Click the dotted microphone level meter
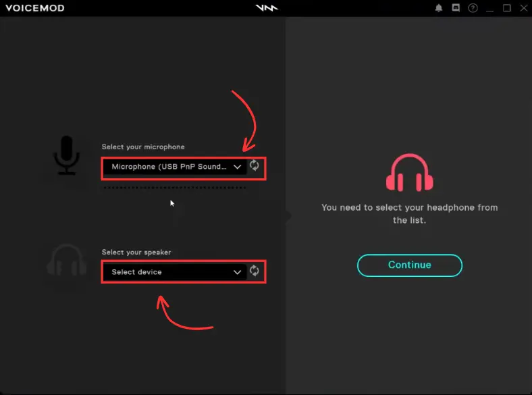 pyautogui.click(x=175, y=188)
